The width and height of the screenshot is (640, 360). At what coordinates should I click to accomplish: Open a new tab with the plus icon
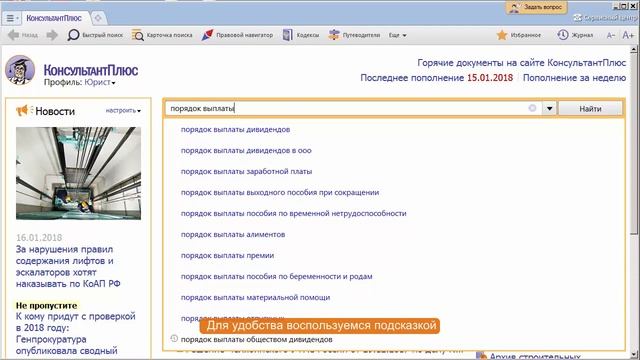(98, 18)
